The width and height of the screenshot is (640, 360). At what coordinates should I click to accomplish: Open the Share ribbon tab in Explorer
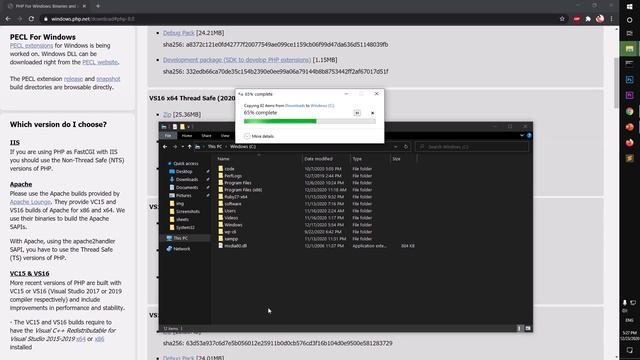[x=206, y=136]
